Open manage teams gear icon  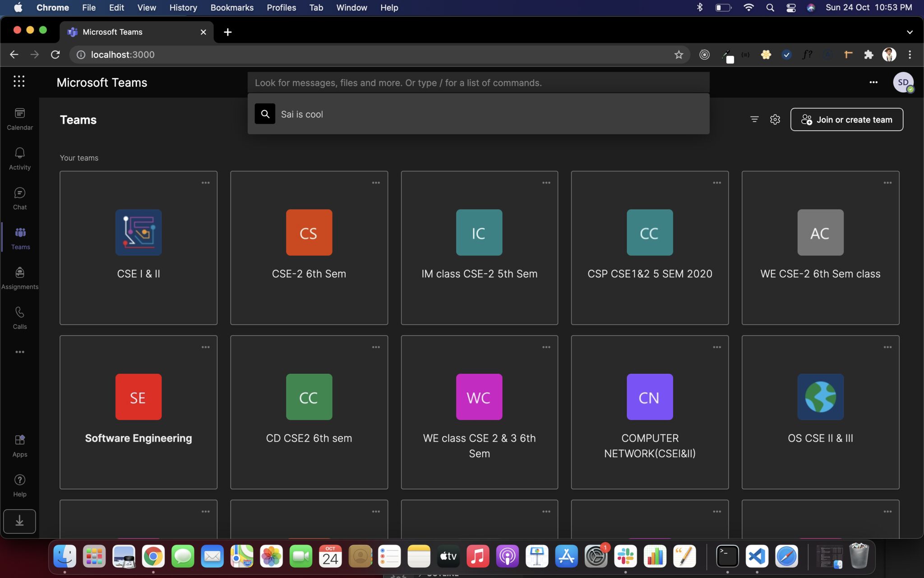pos(775,119)
